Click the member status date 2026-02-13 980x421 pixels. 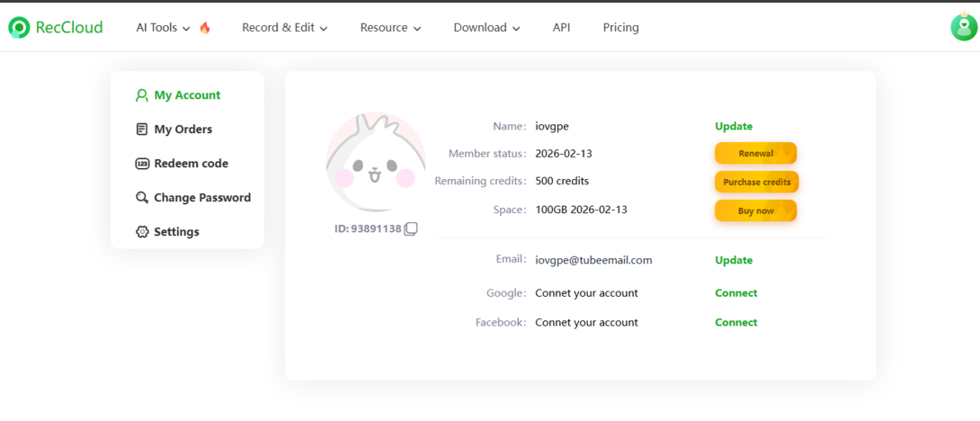point(564,153)
